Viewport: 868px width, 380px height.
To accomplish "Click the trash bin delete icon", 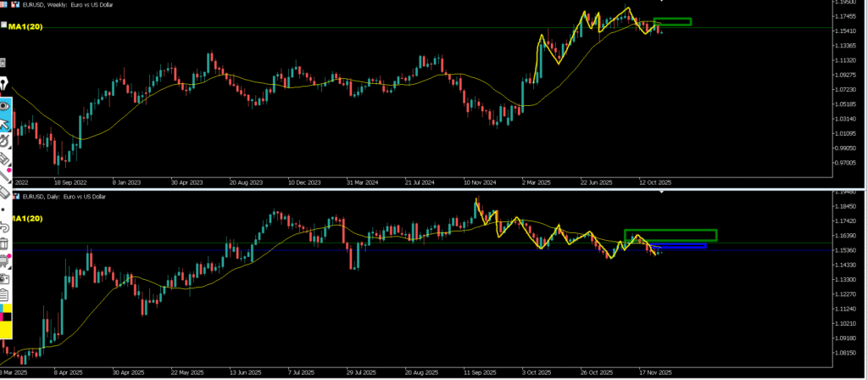I will [x=4, y=244].
